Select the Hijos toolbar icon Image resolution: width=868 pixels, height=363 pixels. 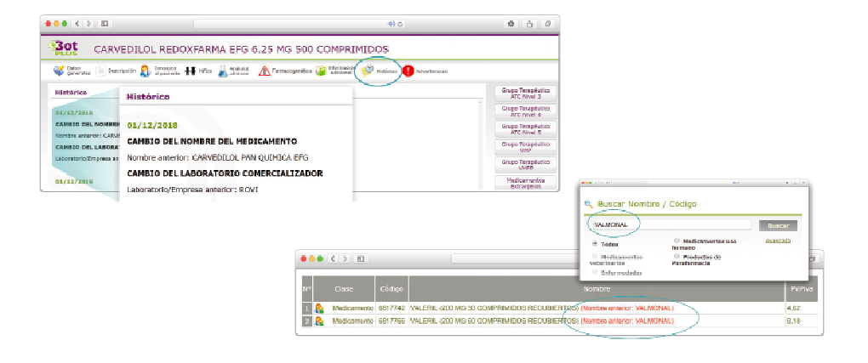tap(191, 71)
